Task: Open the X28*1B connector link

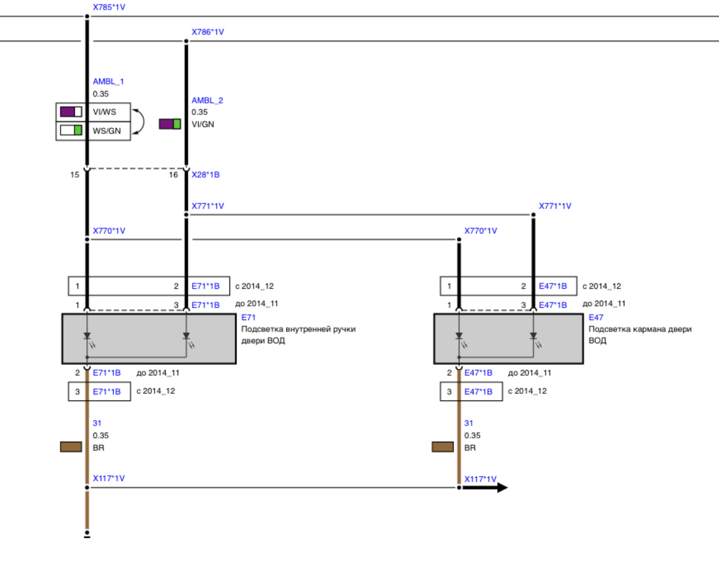Action: point(205,175)
